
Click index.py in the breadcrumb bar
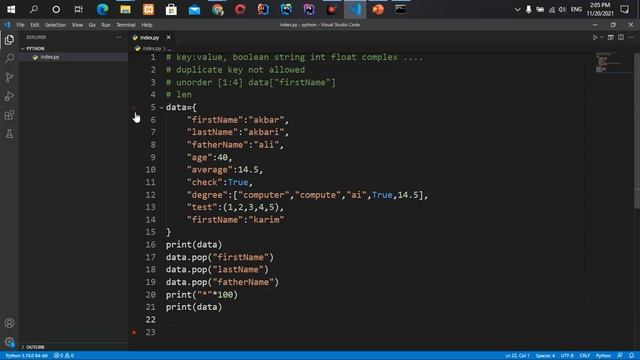(151, 48)
